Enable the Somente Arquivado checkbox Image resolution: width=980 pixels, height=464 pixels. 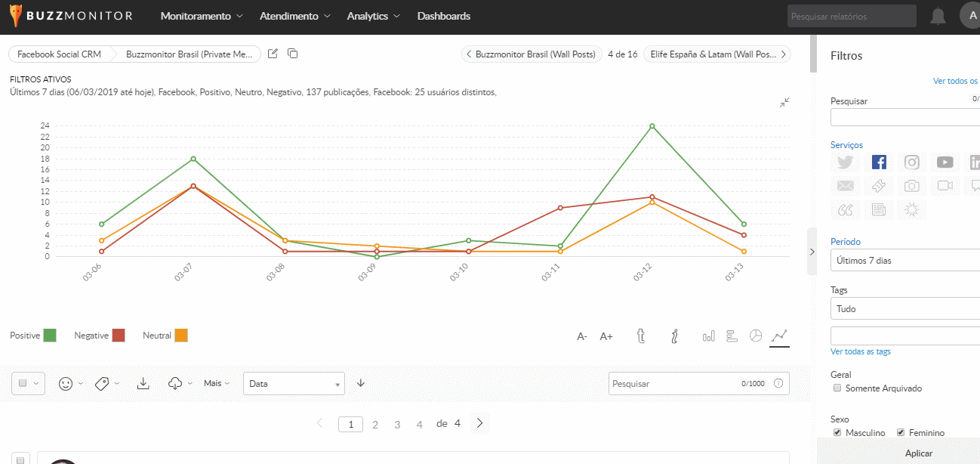click(837, 388)
